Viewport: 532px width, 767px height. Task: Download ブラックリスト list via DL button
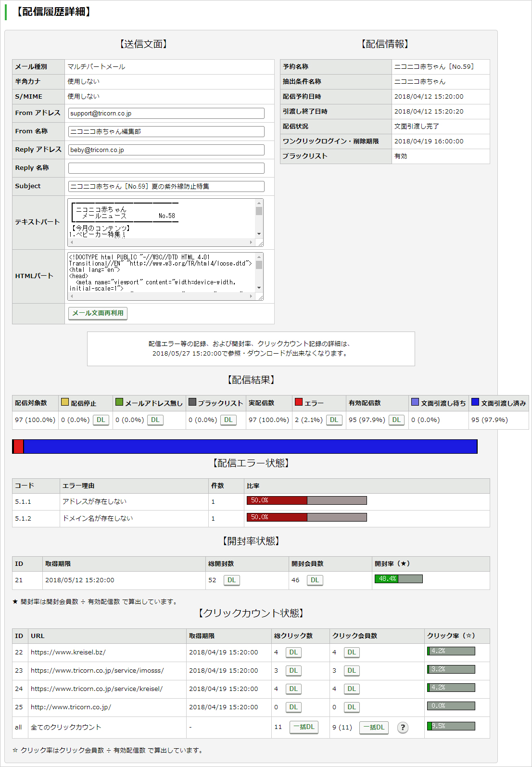(228, 420)
